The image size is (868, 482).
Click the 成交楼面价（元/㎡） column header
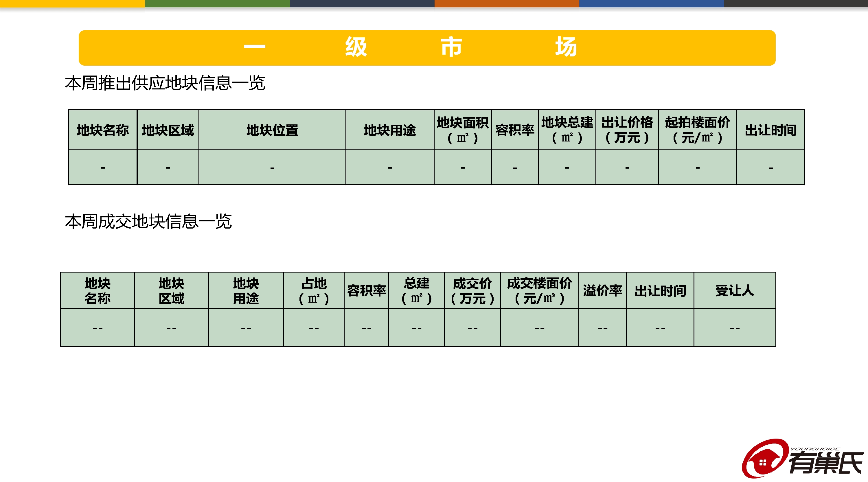point(540,290)
